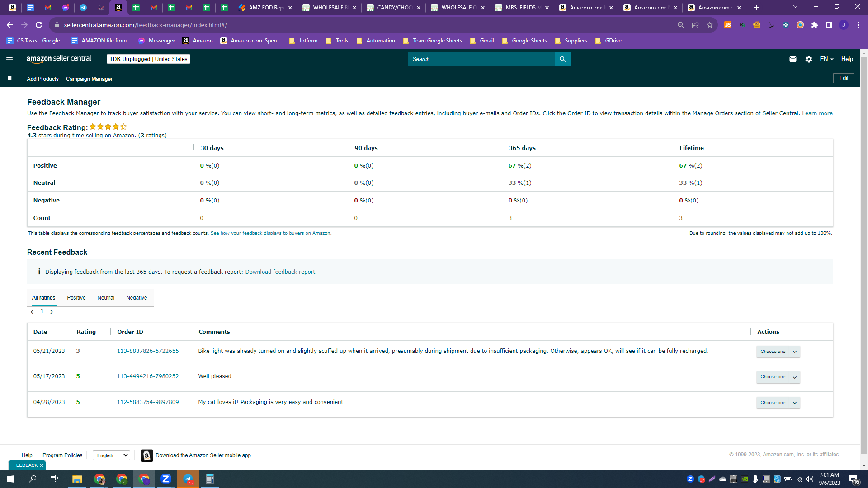Screen dimensions: 868x488
Task: Switch to the All ratings tab
Action: (43, 298)
